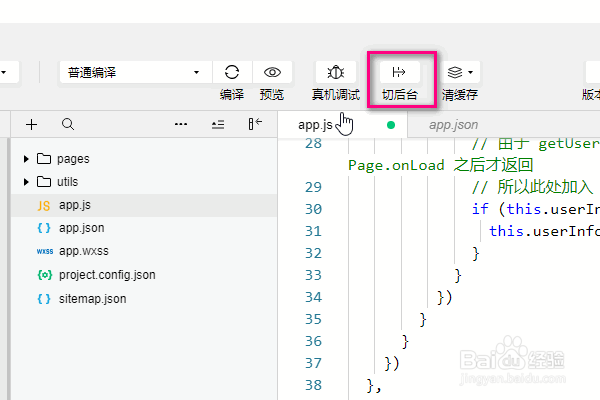Click the JS icon beside app.js

(44, 206)
